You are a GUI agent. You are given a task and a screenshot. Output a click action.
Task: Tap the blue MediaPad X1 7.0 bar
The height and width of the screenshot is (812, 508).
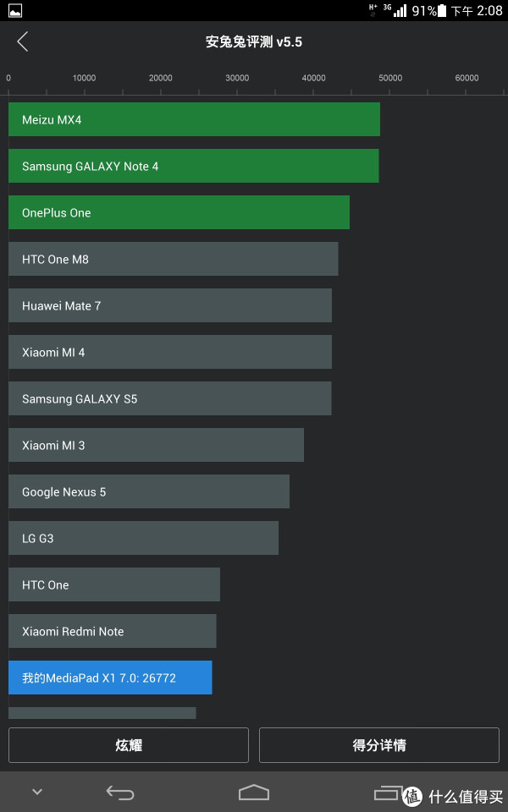click(110, 678)
